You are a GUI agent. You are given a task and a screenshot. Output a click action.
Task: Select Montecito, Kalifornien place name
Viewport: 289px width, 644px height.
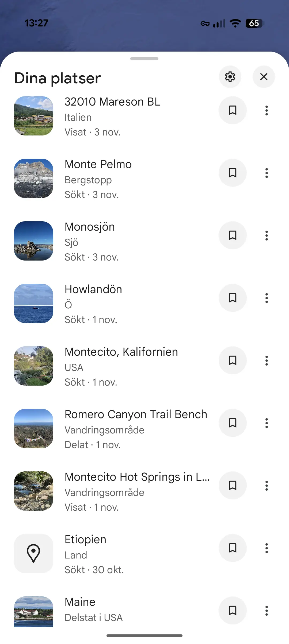121,352
